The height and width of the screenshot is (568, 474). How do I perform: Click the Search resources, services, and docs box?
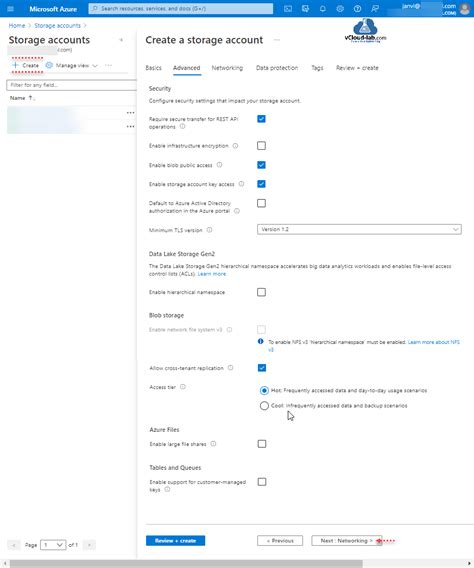tap(181, 9)
